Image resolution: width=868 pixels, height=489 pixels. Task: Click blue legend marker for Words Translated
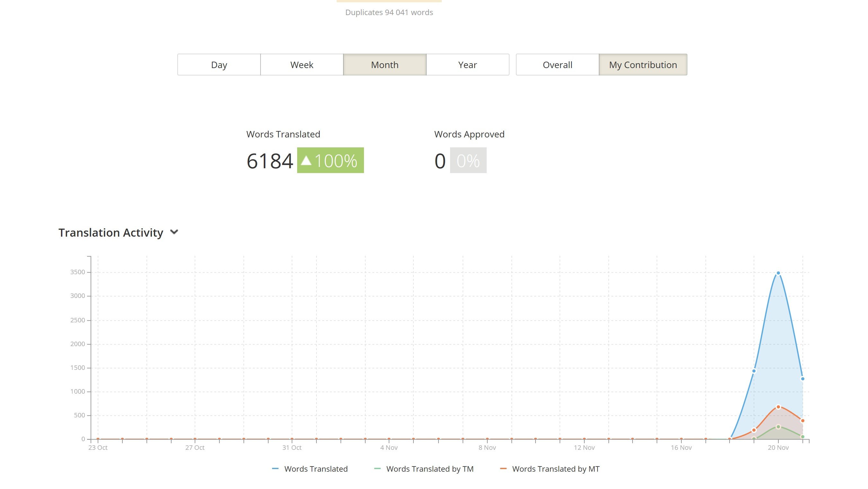(275, 469)
